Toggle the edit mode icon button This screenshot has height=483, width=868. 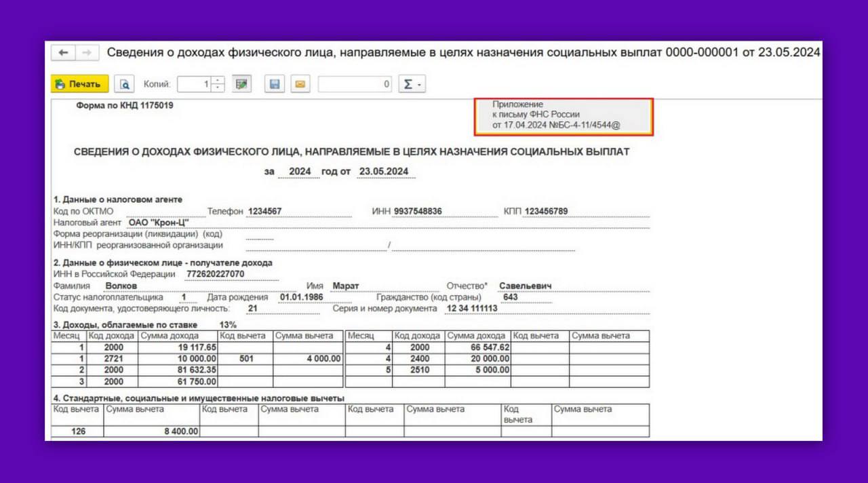(241, 84)
